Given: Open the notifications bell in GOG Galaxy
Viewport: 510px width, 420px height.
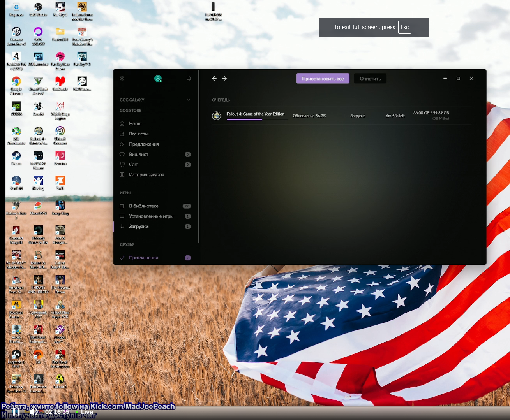Looking at the screenshot, I should 189,78.
